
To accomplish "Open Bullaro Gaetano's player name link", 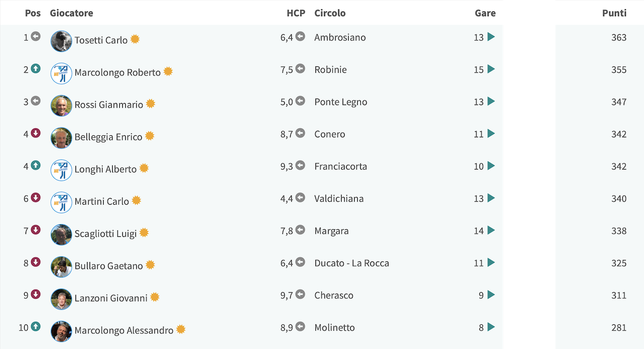I will 109,266.
